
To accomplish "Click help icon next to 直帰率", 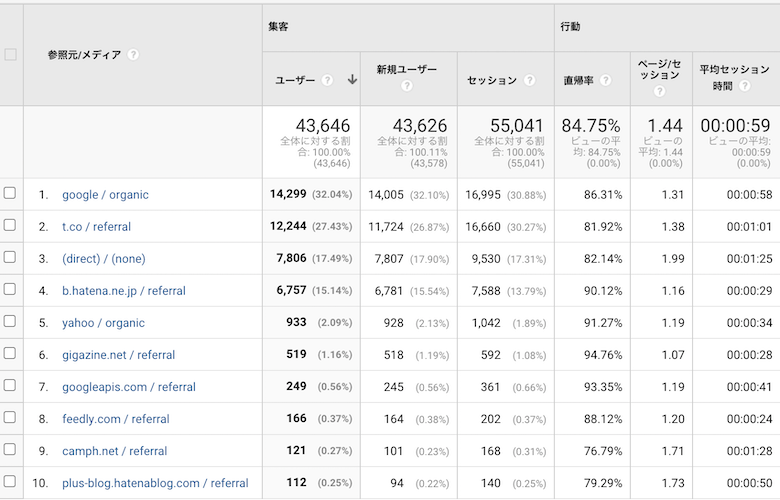I will coord(605,80).
